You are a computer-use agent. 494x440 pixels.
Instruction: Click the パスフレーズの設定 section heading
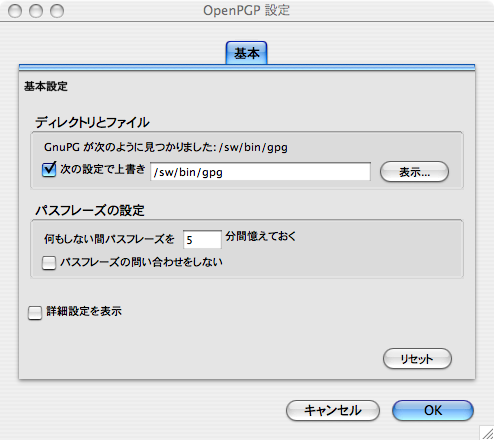coord(90,210)
